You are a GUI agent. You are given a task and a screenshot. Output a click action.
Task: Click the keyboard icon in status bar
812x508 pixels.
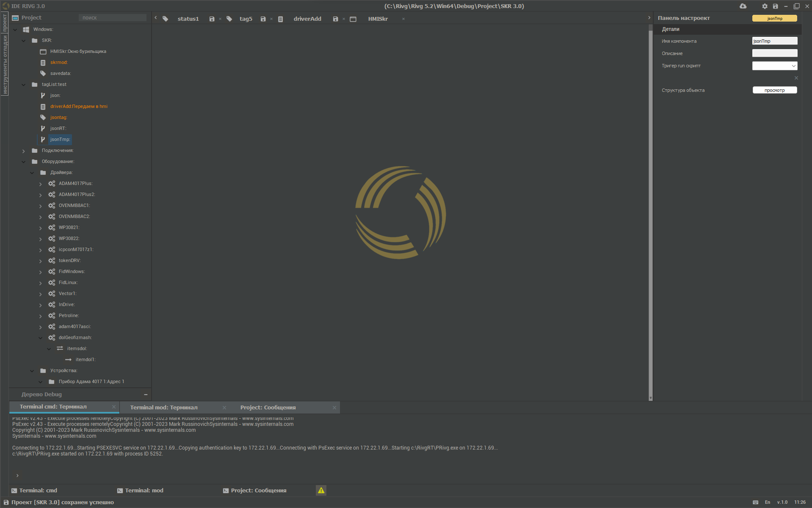[x=755, y=502]
